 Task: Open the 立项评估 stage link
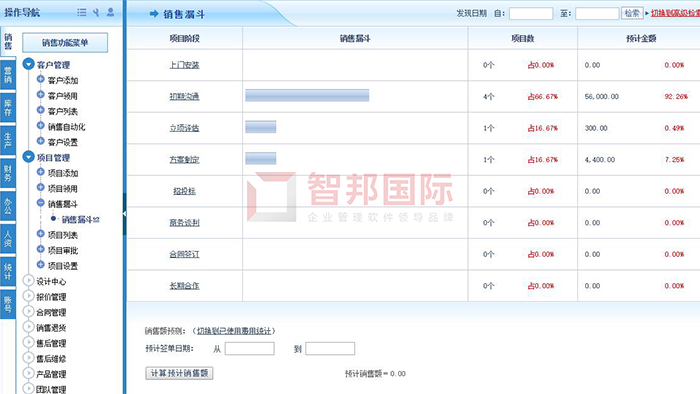pos(184,128)
